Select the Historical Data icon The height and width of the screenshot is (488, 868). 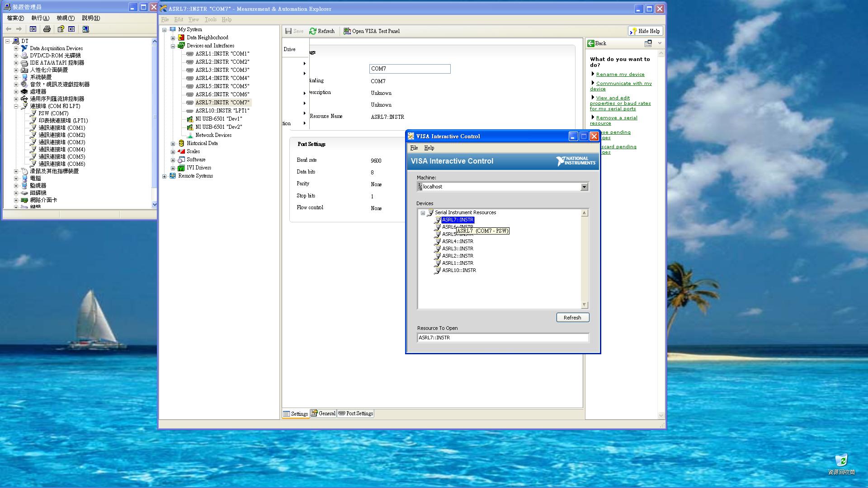coord(181,143)
